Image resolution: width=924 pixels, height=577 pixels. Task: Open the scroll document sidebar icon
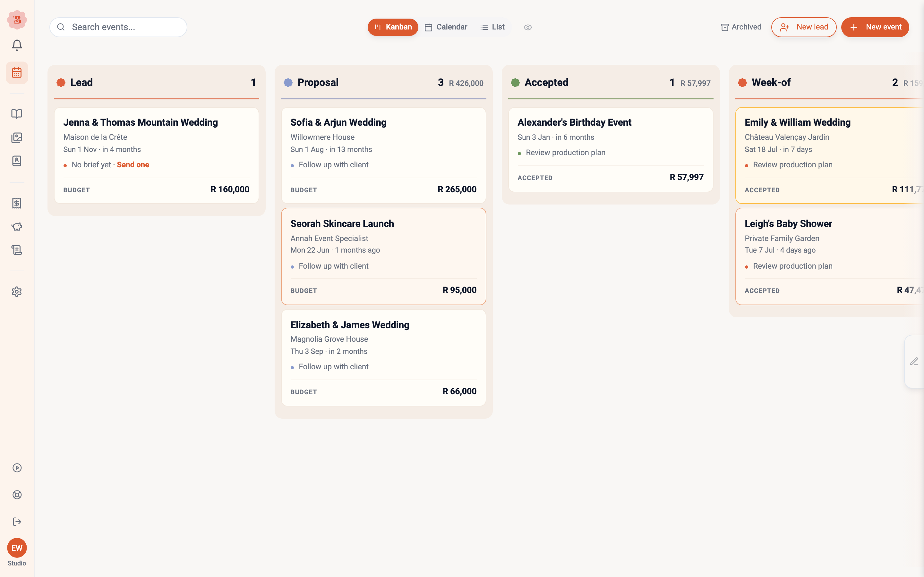[17, 250]
